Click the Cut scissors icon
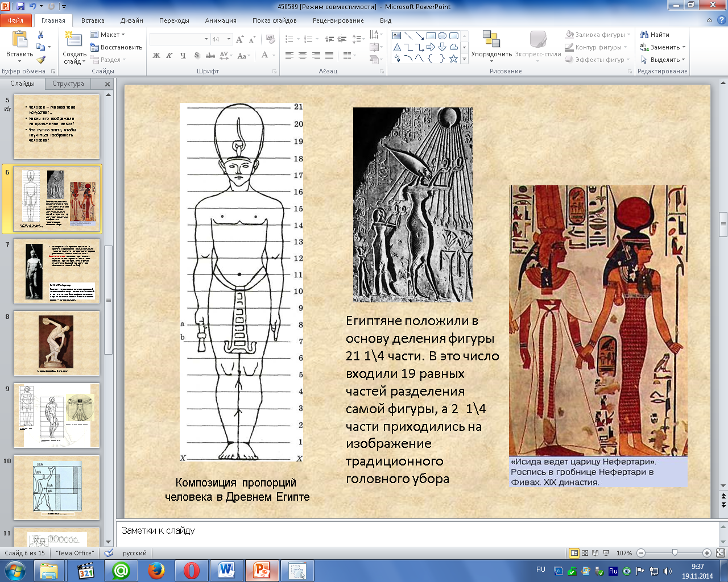The width and height of the screenshot is (728, 582). coord(40,35)
